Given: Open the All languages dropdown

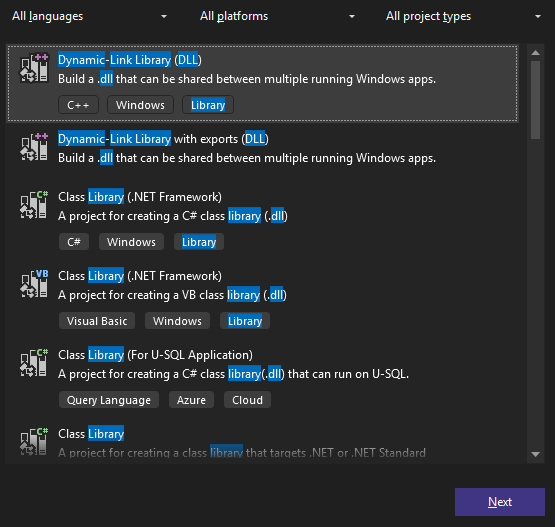Looking at the screenshot, I should click(89, 16).
